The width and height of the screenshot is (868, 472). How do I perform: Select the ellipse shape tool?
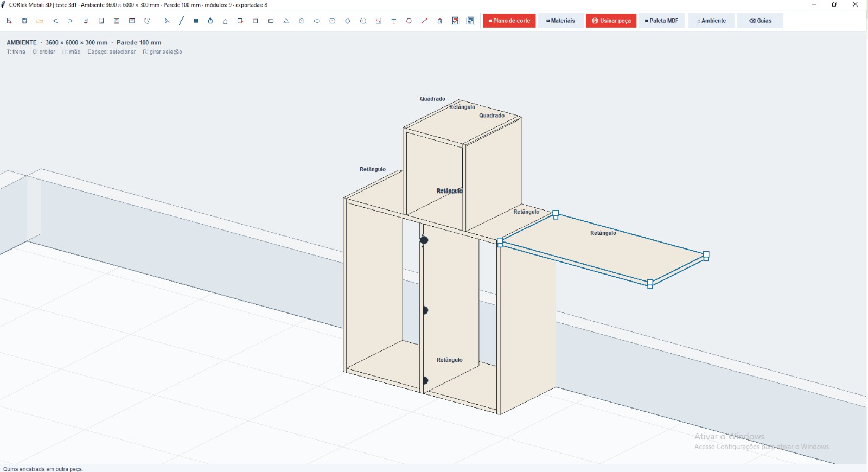317,21
